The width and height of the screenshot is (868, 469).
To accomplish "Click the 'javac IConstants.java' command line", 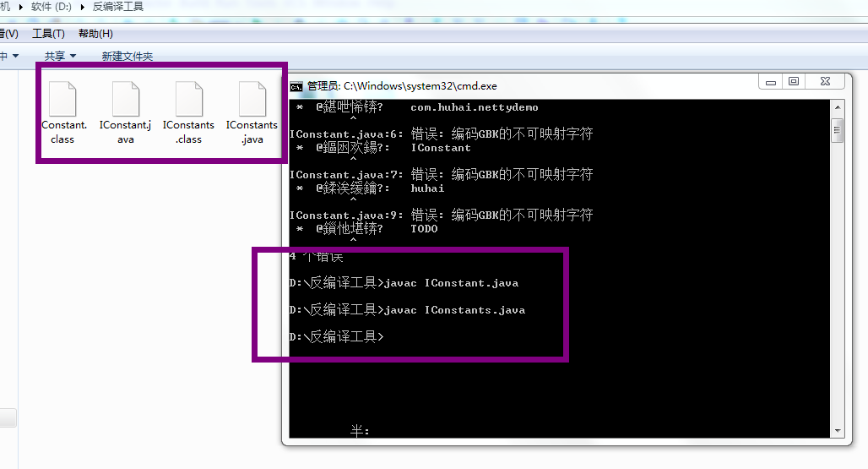I will coord(407,310).
